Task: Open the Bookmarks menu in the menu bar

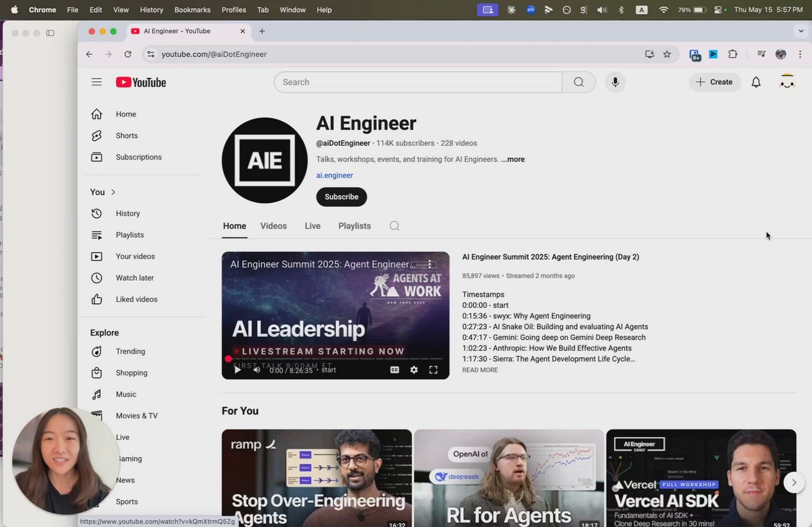Action: click(192, 10)
